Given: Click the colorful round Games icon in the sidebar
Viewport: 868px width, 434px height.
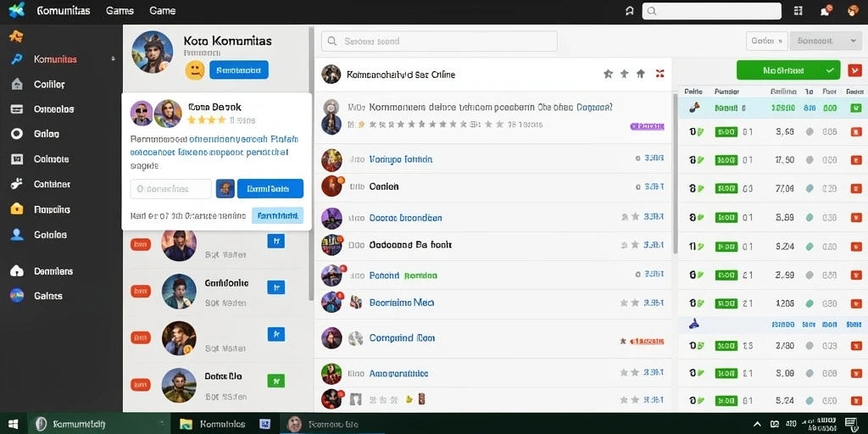Looking at the screenshot, I should click(17, 296).
